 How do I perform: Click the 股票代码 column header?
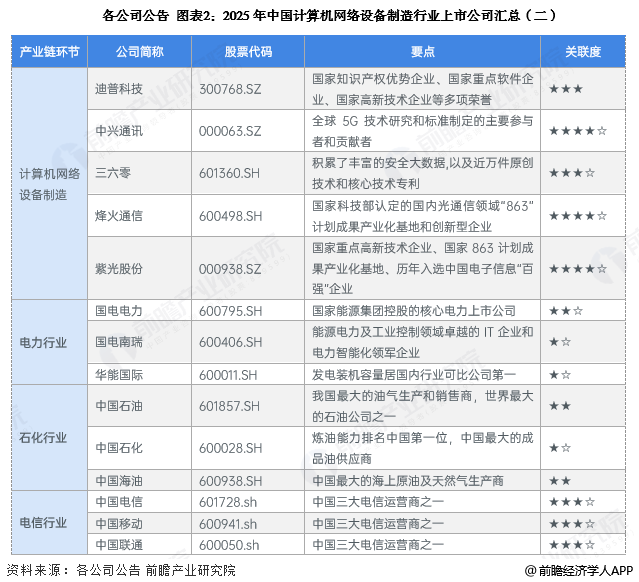(248, 52)
